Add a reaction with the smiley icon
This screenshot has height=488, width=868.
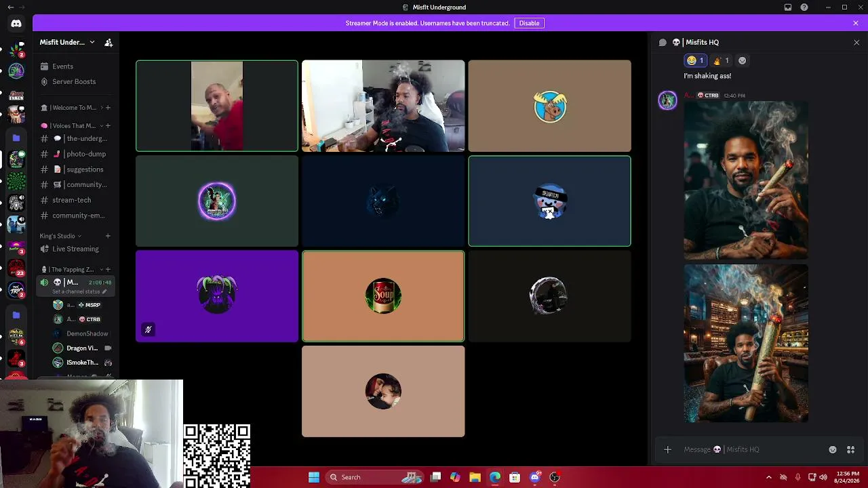(x=742, y=60)
